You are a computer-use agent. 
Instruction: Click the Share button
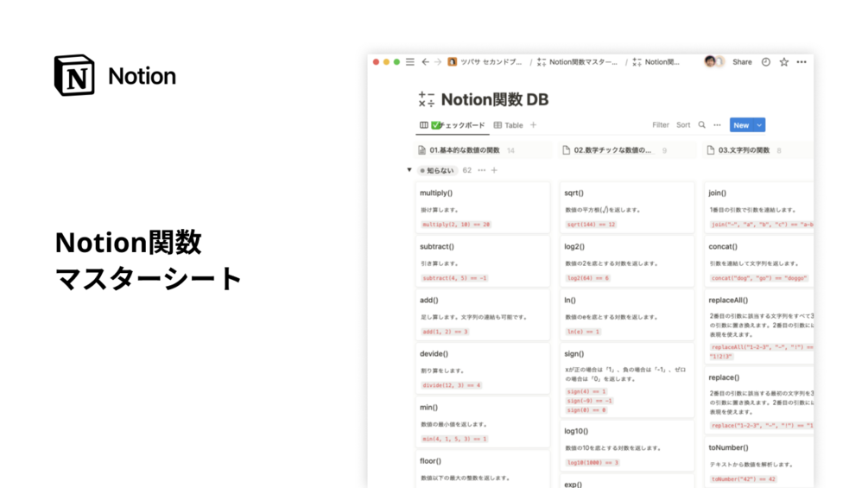[x=742, y=62]
